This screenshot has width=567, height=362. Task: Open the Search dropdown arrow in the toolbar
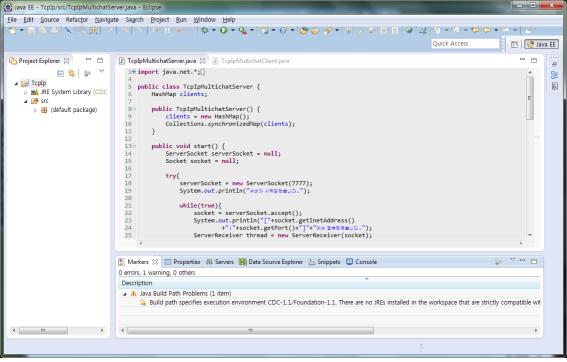337,31
